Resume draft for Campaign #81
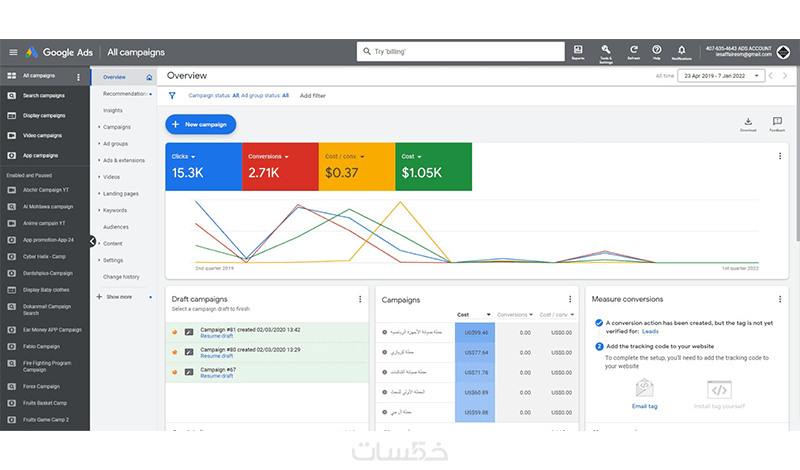Viewport: 800px width, 470px height. tap(216, 336)
